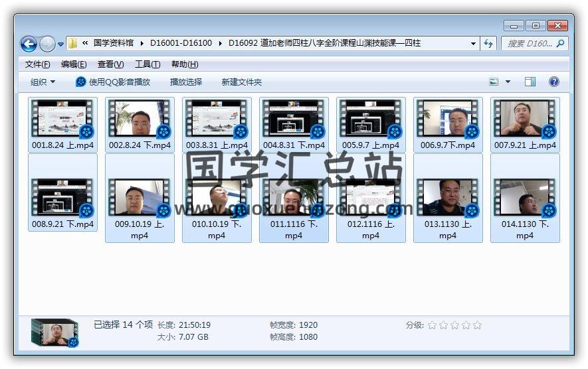588x369 pixels.
Task: Click 播放选择 toolbar button
Action: [x=185, y=82]
